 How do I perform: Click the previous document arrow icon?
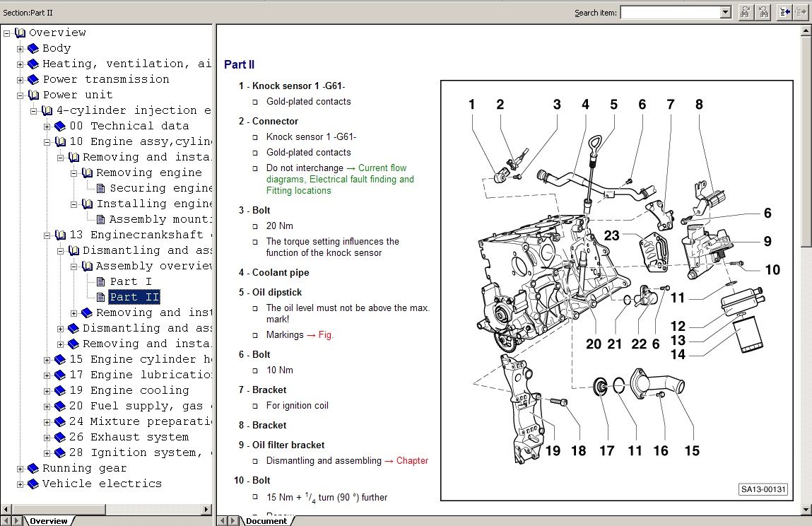(x=784, y=12)
